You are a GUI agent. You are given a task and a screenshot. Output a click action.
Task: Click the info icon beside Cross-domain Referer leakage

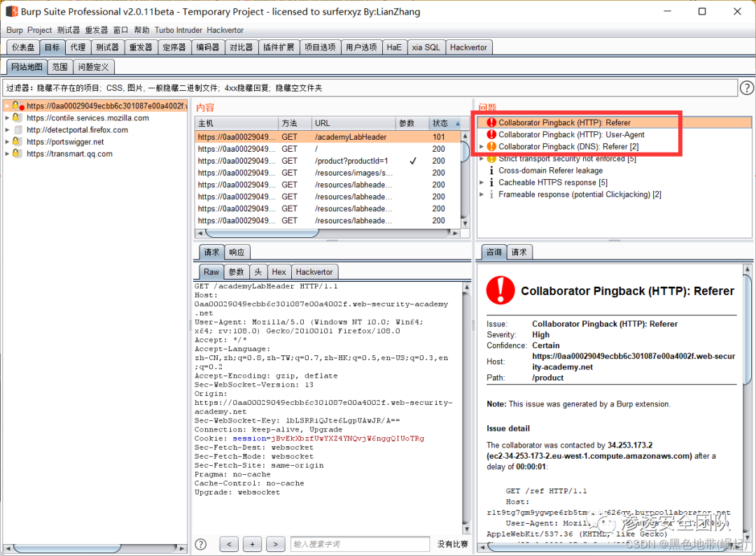(x=491, y=171)
